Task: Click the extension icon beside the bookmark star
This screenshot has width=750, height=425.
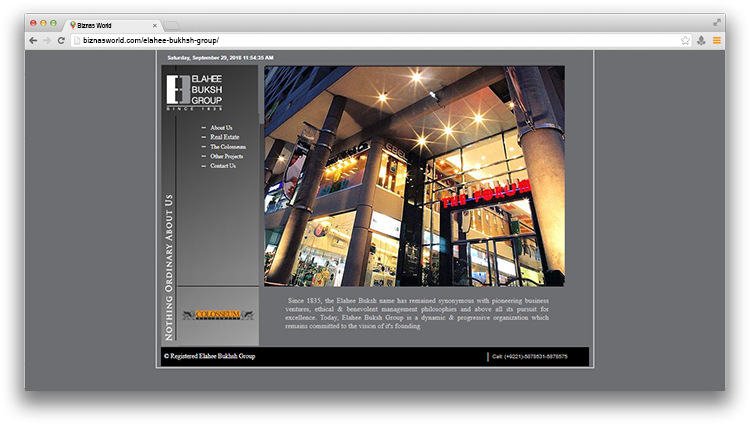Action: (701, 40)
